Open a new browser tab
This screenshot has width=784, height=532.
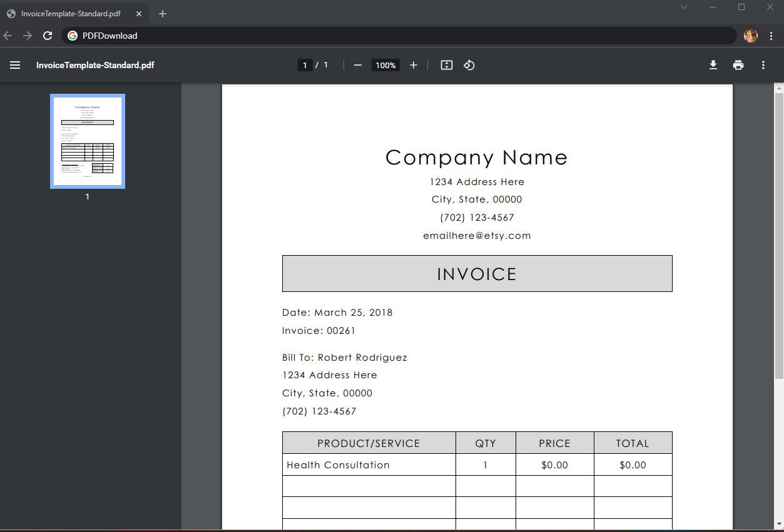pyautogui.click(x=162, y=13)
